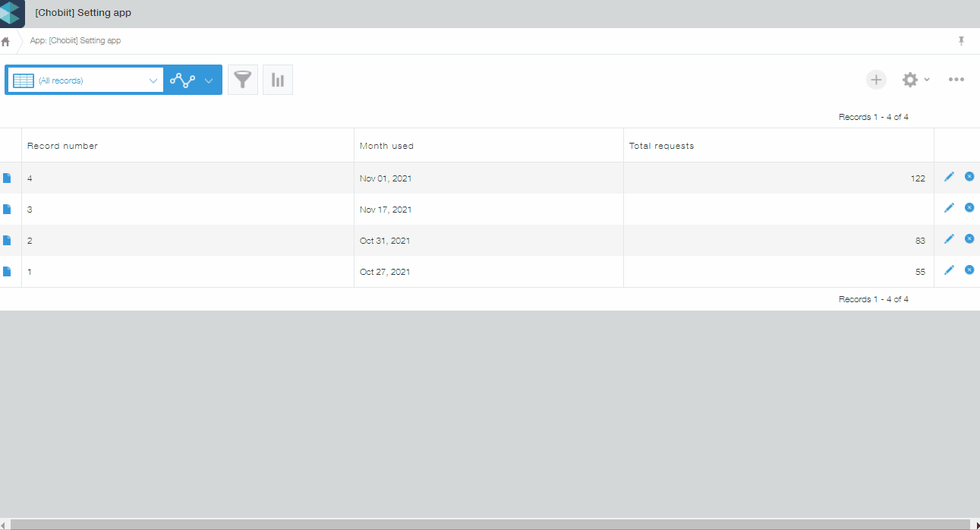Expand the (All records) view dropdown

(153, 80)
